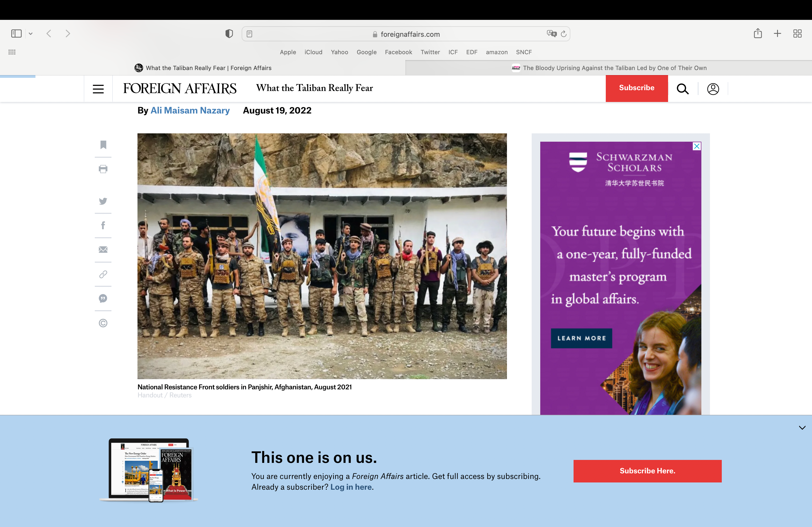This screenshot has height=527, width=812.
Task: Collapse the subscription banner with the chevron
Action: click(x=802, y=427)
